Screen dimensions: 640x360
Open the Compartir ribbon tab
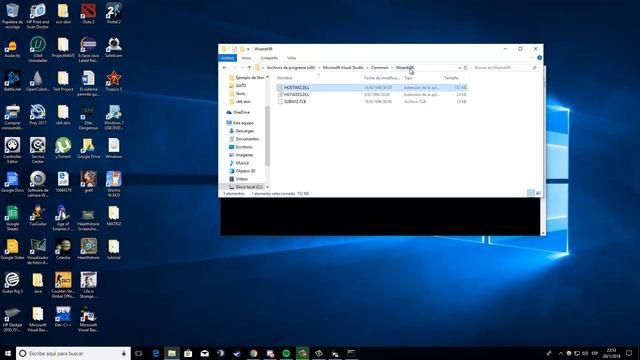point(269,58)
